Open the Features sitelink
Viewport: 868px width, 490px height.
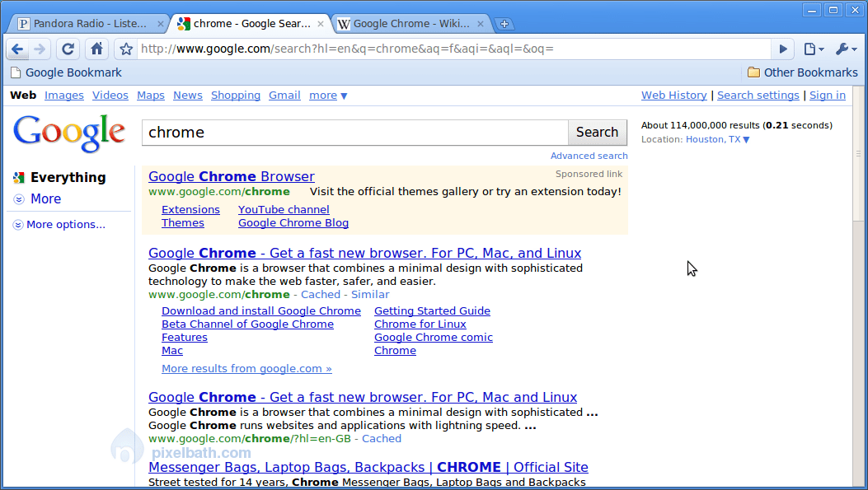click(x=185, y=338)
